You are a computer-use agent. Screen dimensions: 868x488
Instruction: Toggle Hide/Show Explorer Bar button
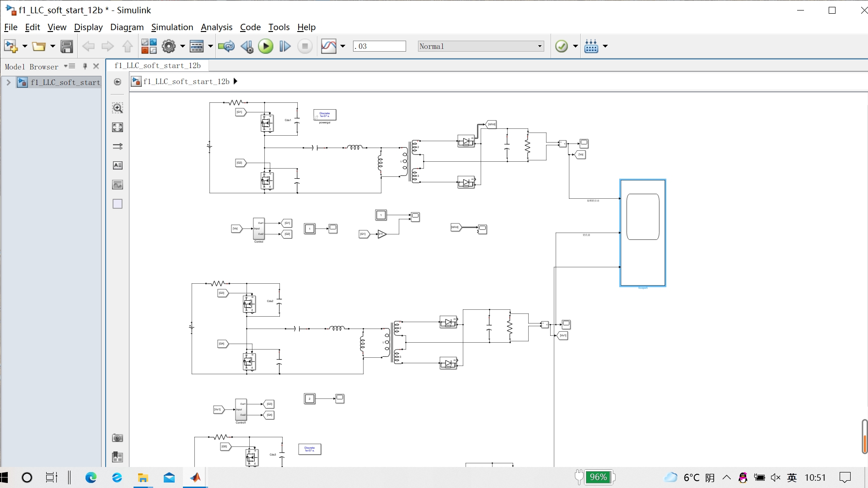coord(118,82)
